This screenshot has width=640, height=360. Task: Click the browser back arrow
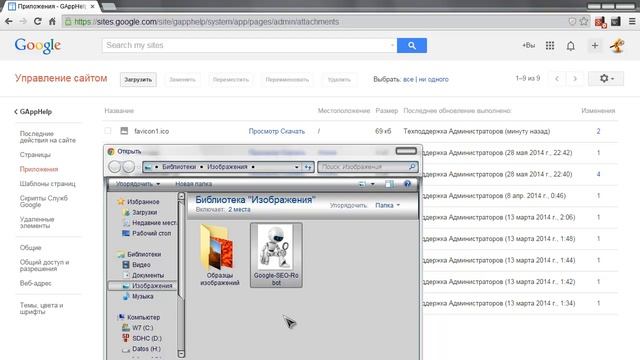coord(9,22)
